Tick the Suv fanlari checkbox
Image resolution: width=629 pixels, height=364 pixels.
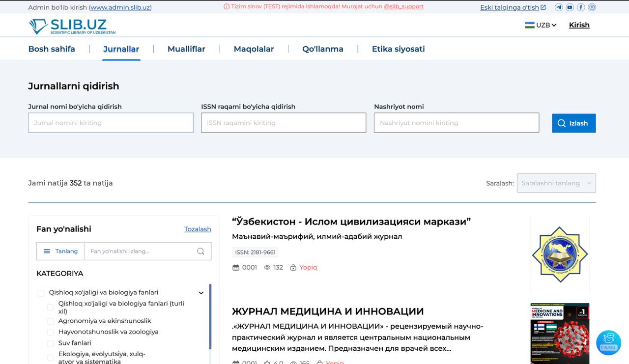point(51,343)
